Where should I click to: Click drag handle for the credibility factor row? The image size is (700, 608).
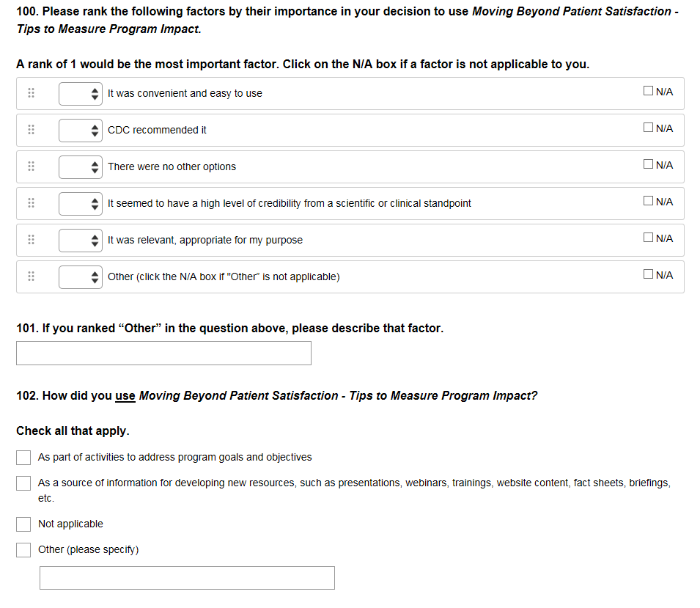pos(31,203)
